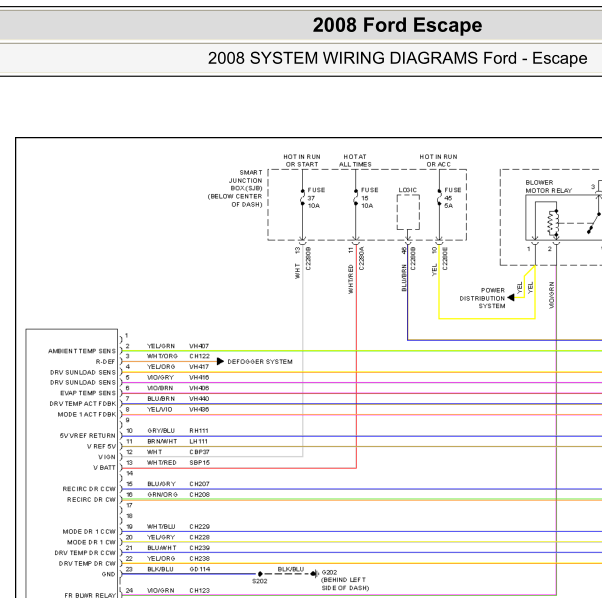Click circuit code "CH122"
Image resolution: width=602 pixels, height=598 pixels.
coord(200,356)
